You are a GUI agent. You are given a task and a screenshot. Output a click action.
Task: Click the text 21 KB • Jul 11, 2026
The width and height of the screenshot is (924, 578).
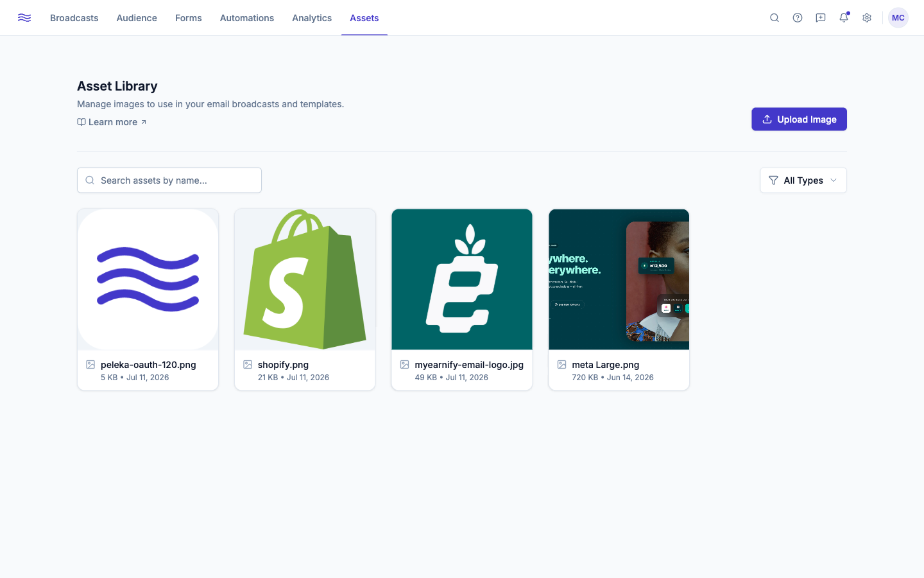pyautogui.click(x=293, y=378)
